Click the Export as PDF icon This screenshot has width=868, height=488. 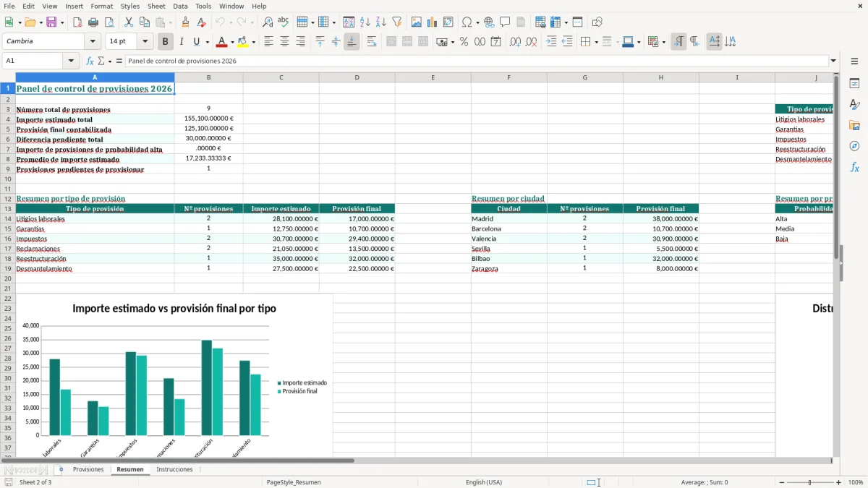pos(77,22)
